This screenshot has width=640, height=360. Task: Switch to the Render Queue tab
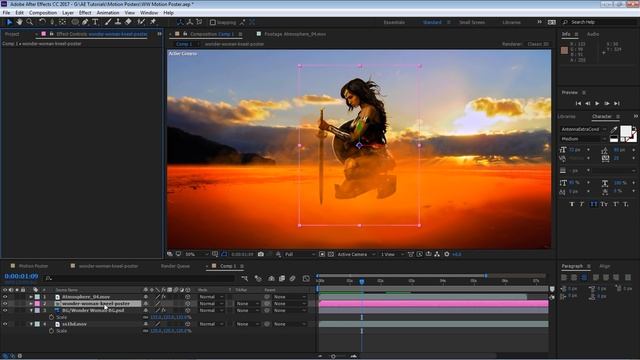click(175, 266)
